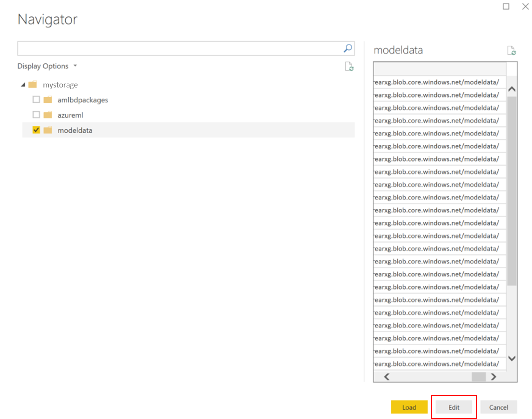Uncheck the modeldata checkbox
The image size is (532, 419).
36,130
